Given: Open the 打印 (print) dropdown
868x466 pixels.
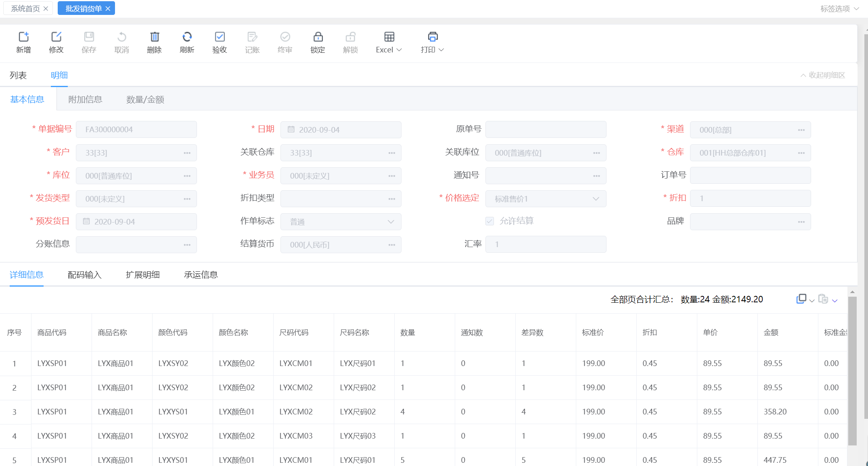Looking at the screenshot, I should [433, 42].
